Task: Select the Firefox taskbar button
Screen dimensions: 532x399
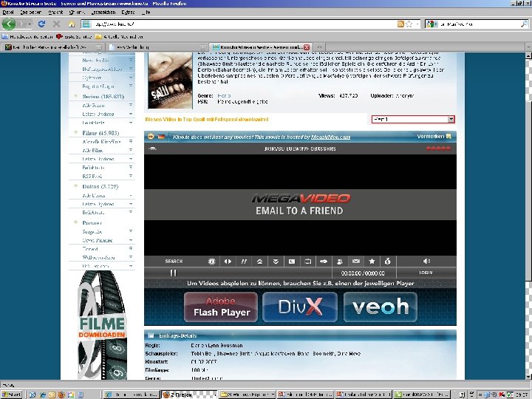Action: click(x=188, y=395)
